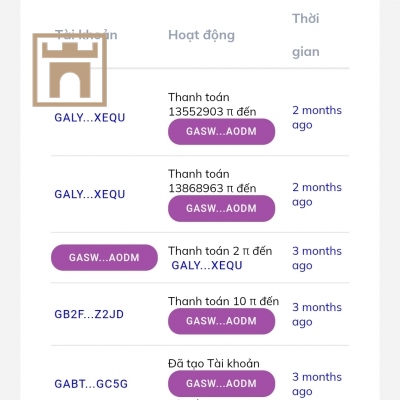The width and height of the screenshot is (400, 400).
Task: Click GASW...AODM badge under the 13552903 π payment
Action: tap(221, 131)
